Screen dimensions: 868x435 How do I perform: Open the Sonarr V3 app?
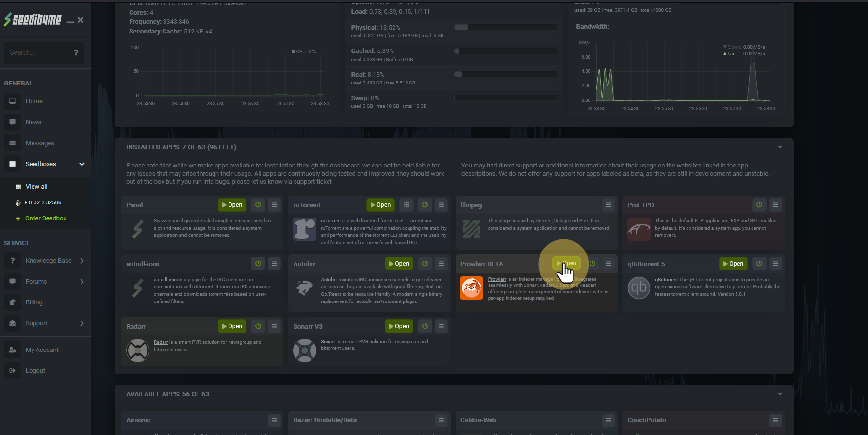[399, 326]
